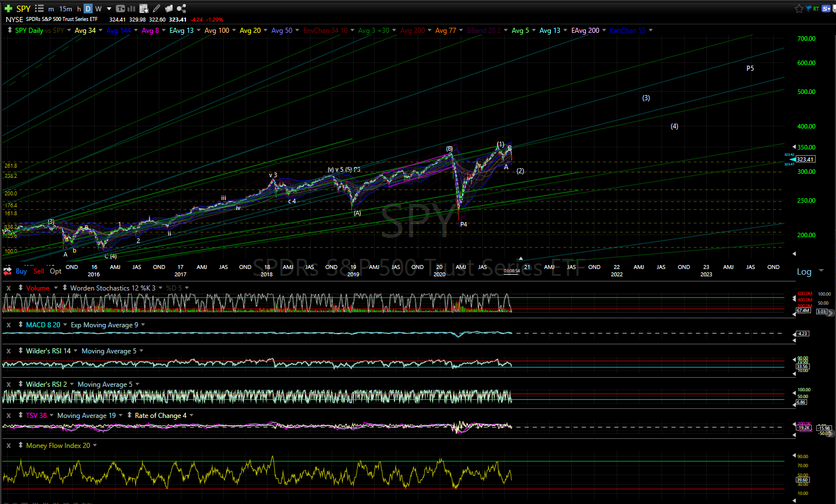The width and height of the screenshot is (836, 504).
Task: Select the Daily 'D' timeframe
Action: pyautogui.click(x=88, y=8)
